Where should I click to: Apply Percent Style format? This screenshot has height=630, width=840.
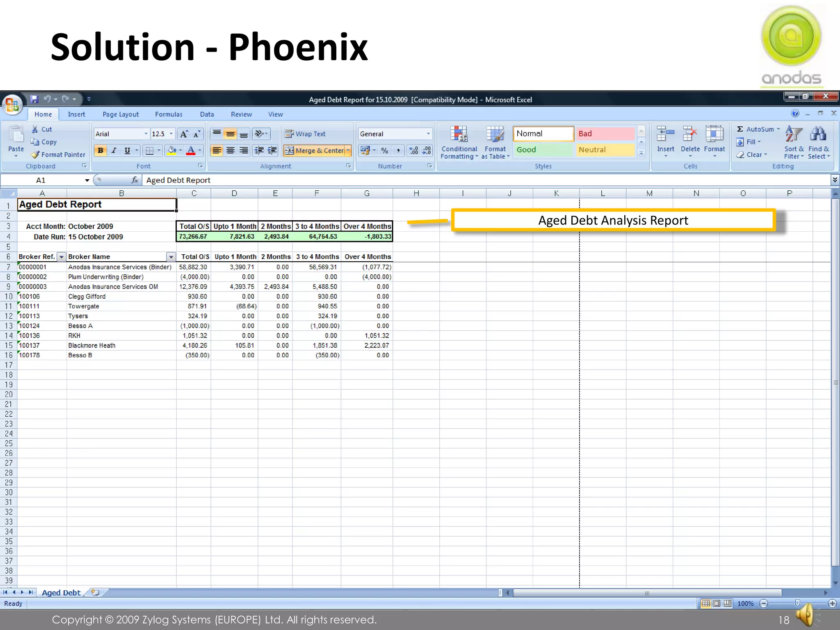point(384,151)
